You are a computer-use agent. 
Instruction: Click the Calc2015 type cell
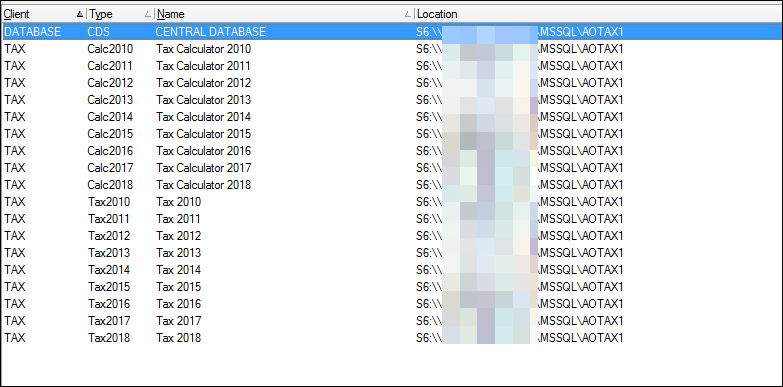pos(110,134)
